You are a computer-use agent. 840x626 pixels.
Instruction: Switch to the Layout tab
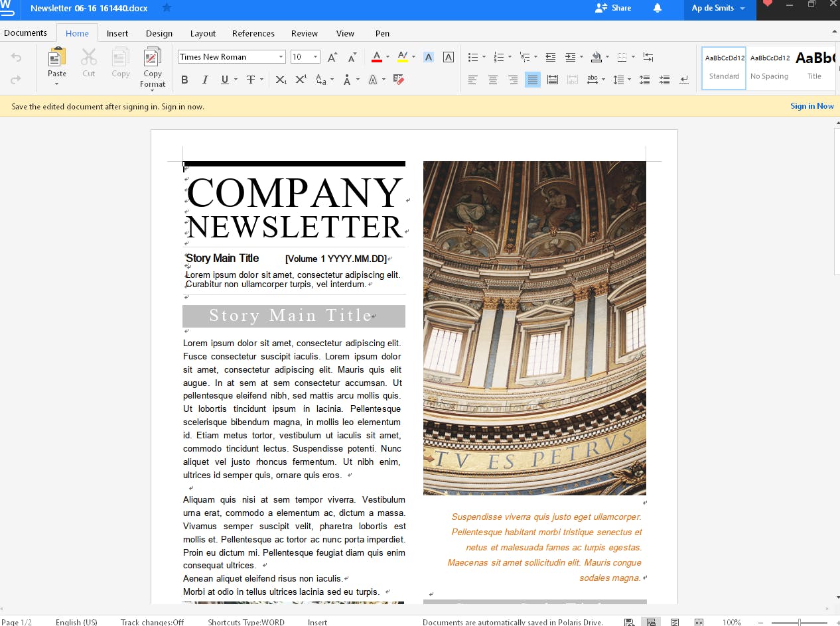(x=203, y=34)
